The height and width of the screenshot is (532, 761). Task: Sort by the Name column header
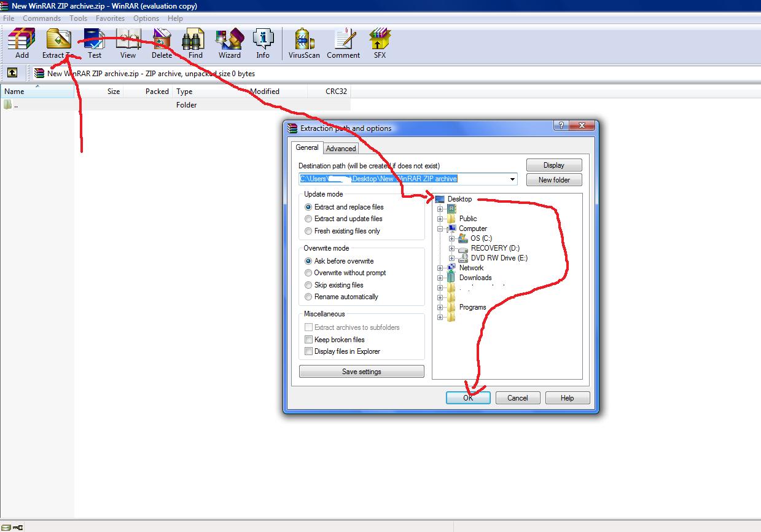point(37,92)
